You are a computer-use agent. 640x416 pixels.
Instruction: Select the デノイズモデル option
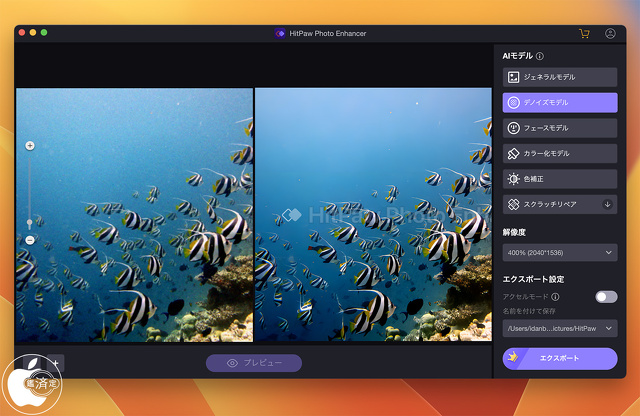[x=560, y=102]
